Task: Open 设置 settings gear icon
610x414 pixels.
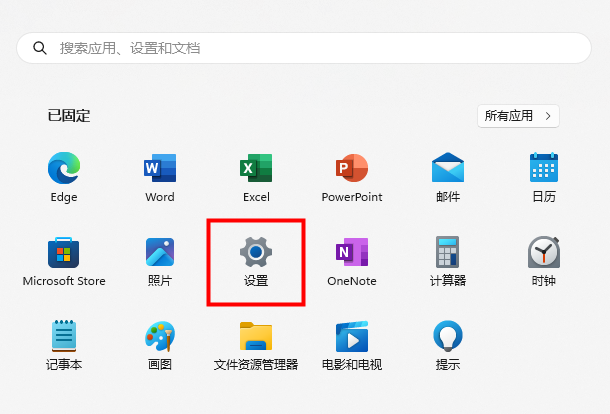Action: coord(256,252)
